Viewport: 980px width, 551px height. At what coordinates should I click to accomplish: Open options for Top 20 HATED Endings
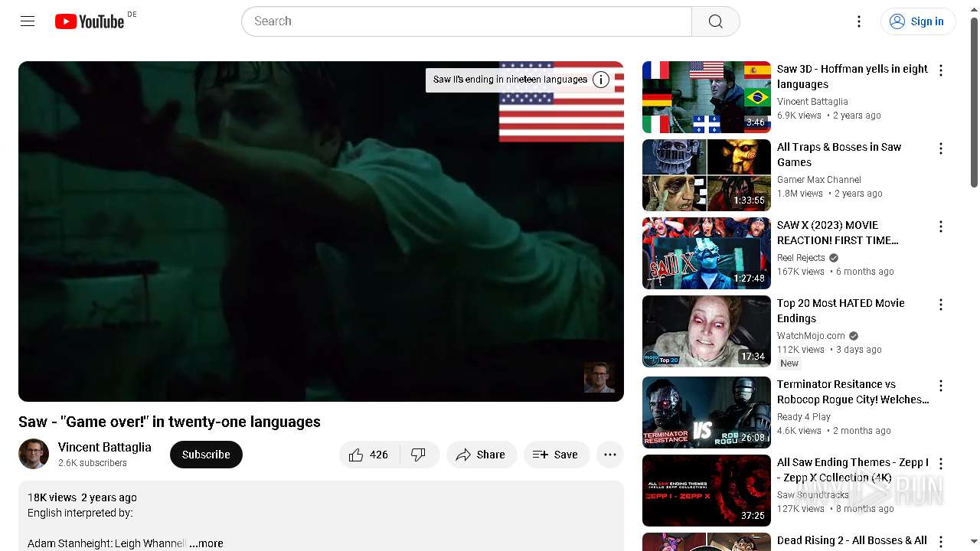941,305
